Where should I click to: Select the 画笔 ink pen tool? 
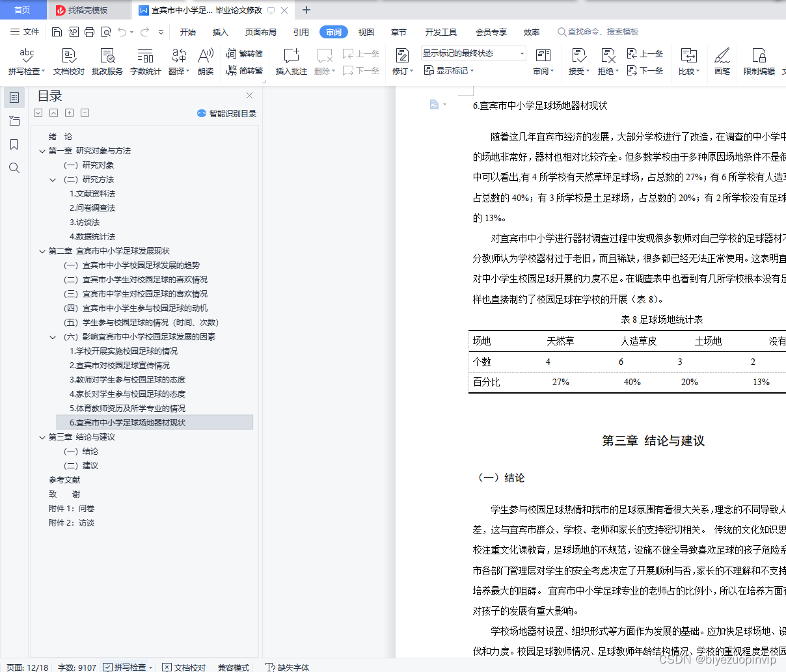click(x=722, y=62)
